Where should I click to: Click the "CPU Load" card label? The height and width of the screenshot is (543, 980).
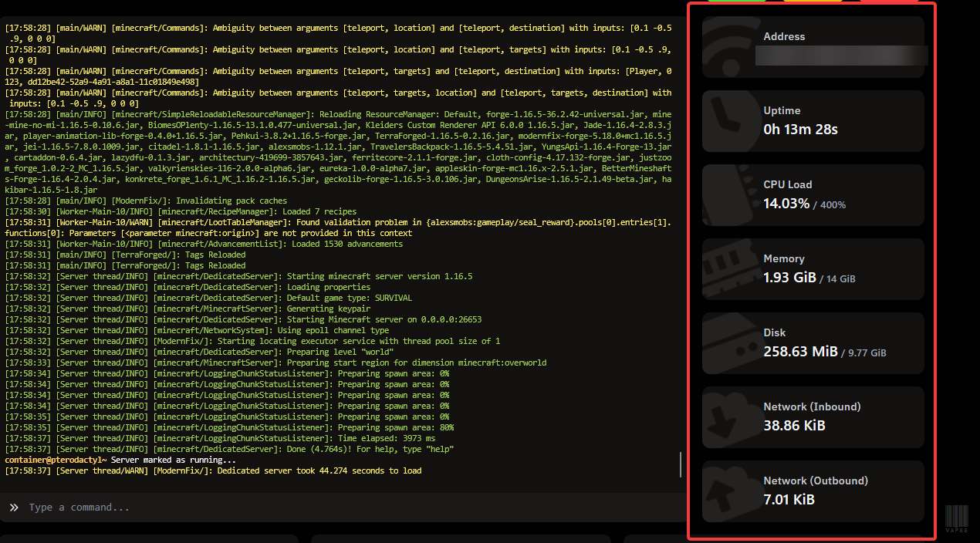click(788, 184)
